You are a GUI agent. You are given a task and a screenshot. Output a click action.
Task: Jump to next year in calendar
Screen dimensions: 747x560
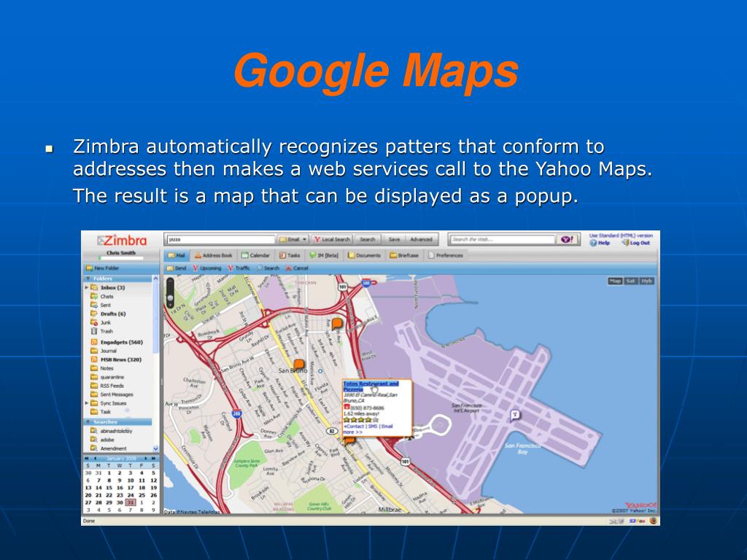click(153, 458)
